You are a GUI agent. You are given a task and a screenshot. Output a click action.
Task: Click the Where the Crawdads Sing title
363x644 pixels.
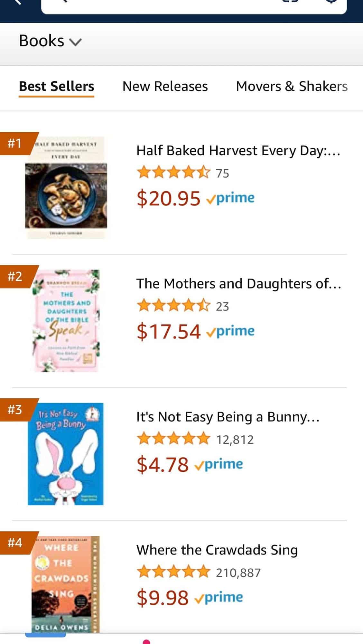coord(217,550)
